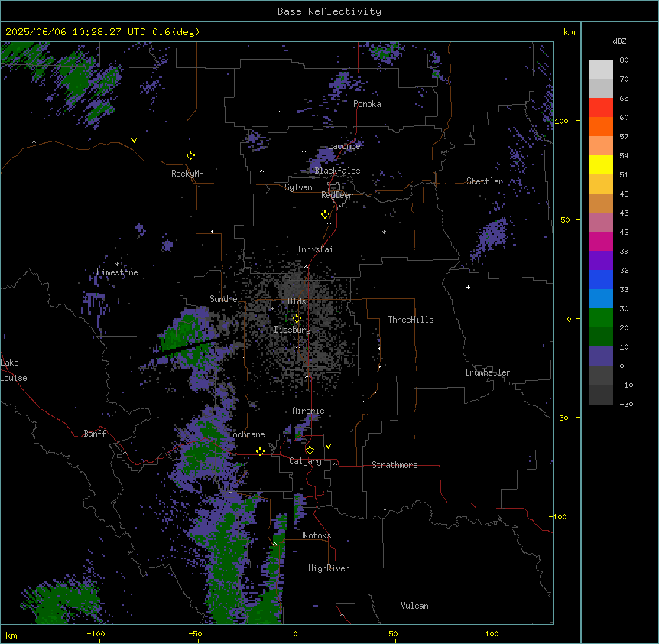Screen dimensions: 659x644
Task: Click the Stettler label
Action: pos(485,181)
